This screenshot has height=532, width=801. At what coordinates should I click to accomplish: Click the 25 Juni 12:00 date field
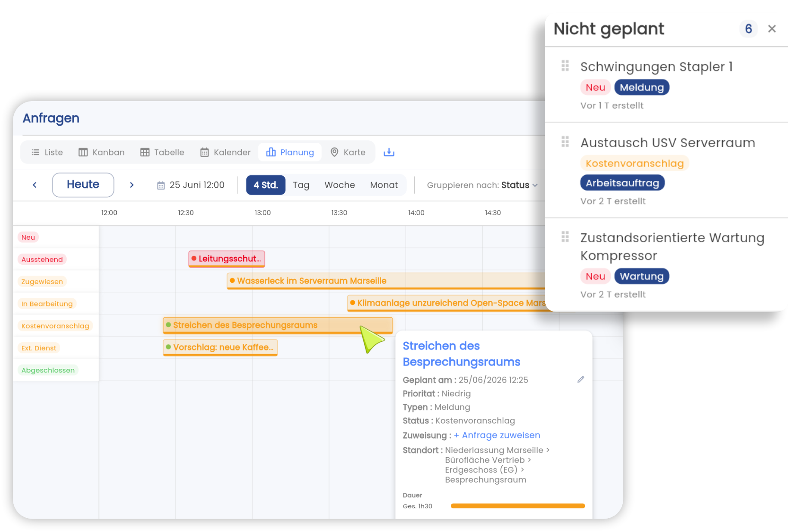point(191,185)
